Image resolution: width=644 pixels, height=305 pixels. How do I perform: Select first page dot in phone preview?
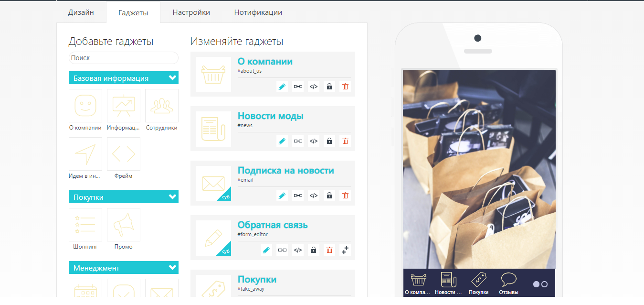point(536,284)
